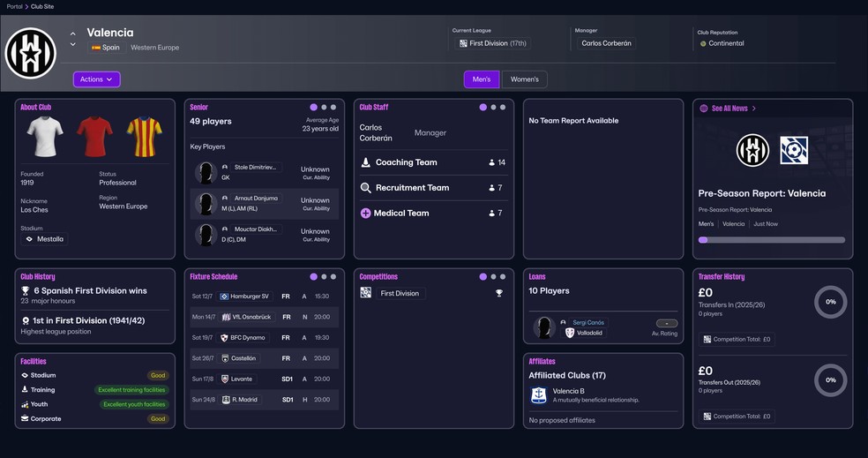Open Pre-Season Report: Valencia headline
The height and width of the screenshot is (458, 868).
pos(762,193)
